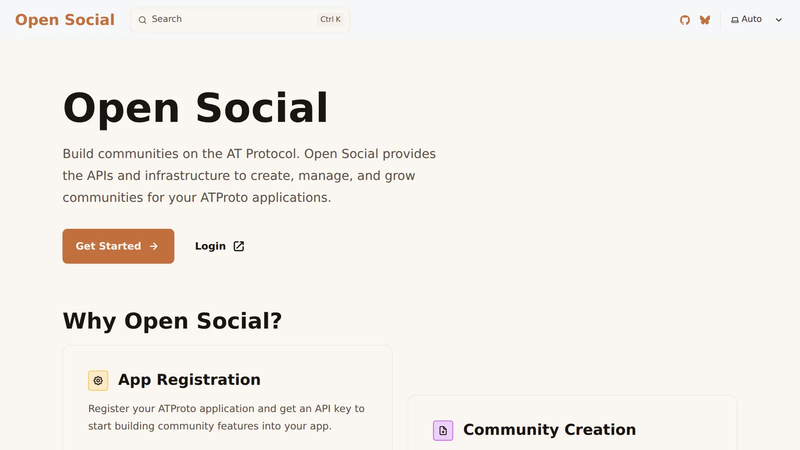Viewport: 800px width, 450px height.
Task: Expand the theme chevron dropdown arrow
Action: point(779,20)
